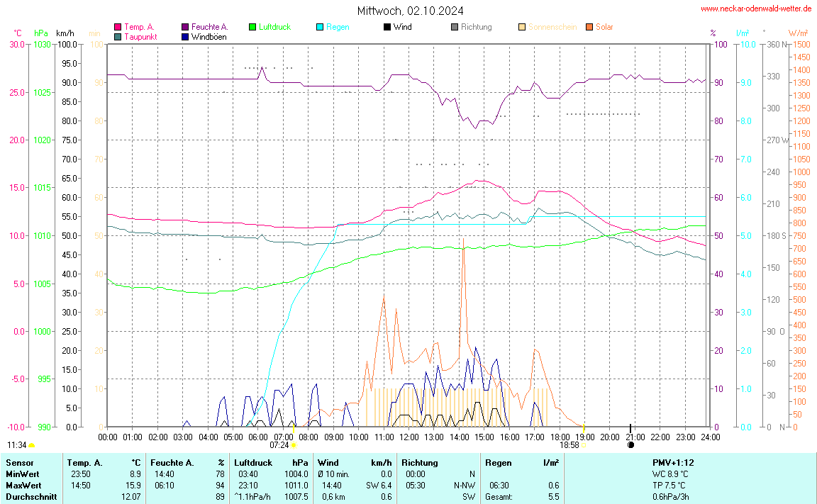The width and height of the screenshot is (817, 504).
Task: Click the dark blue Windböen legend square
Action: 185,36
